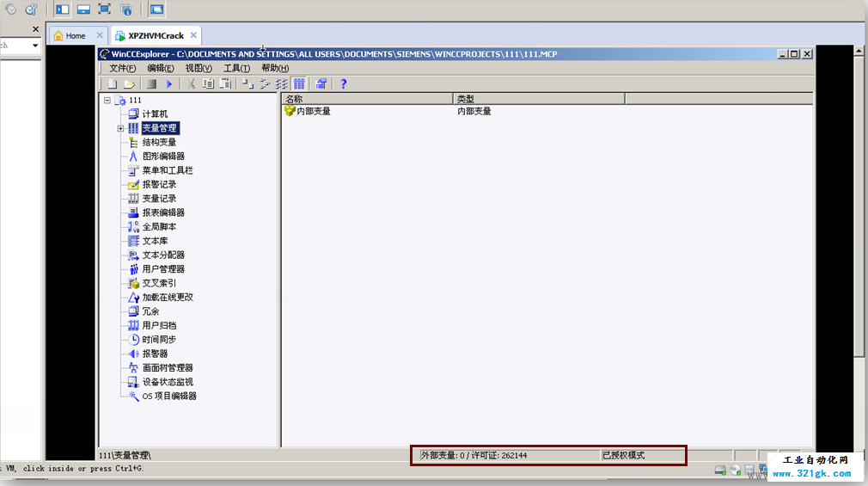
Task: Enter VMware full screen mode icon
Action: pyautogui.click(x=104, y=9)
